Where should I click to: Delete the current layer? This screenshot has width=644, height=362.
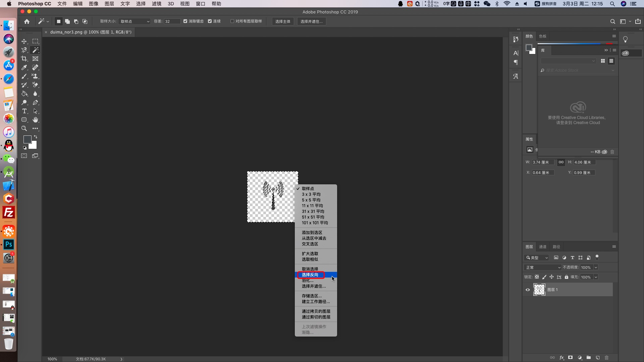tap(606, 358)
